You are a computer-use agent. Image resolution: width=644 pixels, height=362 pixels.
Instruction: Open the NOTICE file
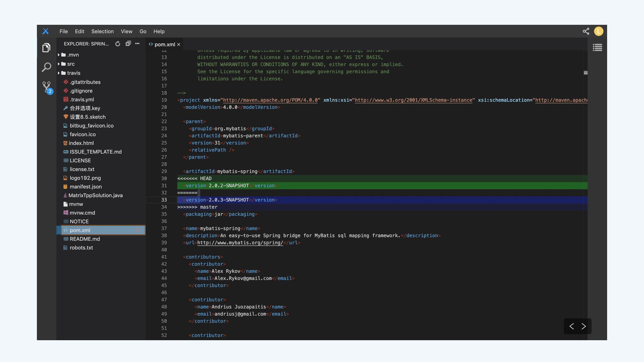79,221
